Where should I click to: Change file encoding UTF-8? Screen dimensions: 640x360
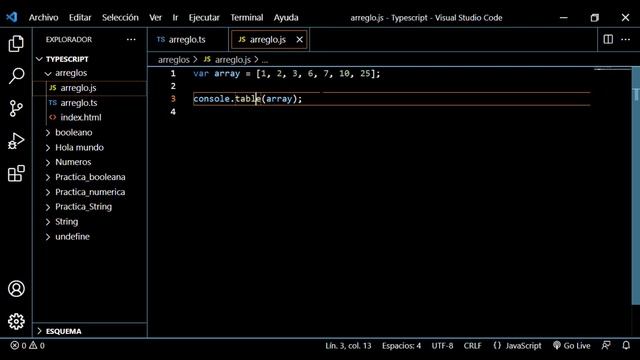coord(442,345)
